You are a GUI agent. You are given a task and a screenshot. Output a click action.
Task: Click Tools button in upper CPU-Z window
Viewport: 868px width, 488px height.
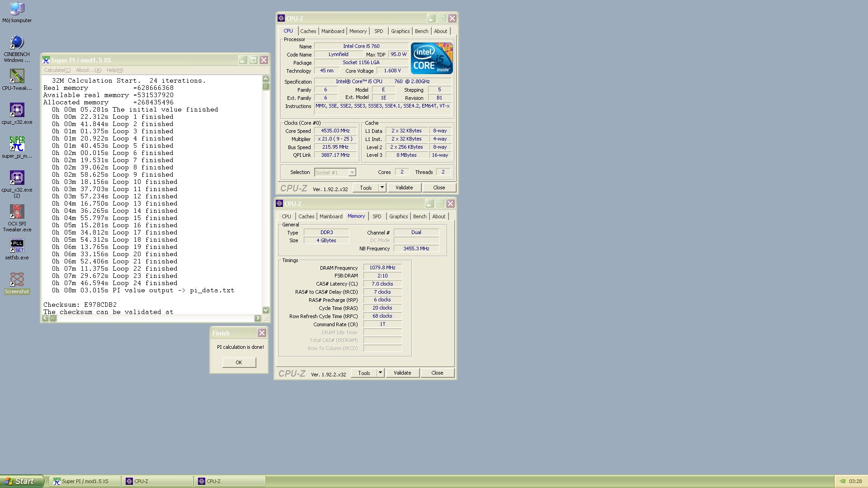(366, 188)
